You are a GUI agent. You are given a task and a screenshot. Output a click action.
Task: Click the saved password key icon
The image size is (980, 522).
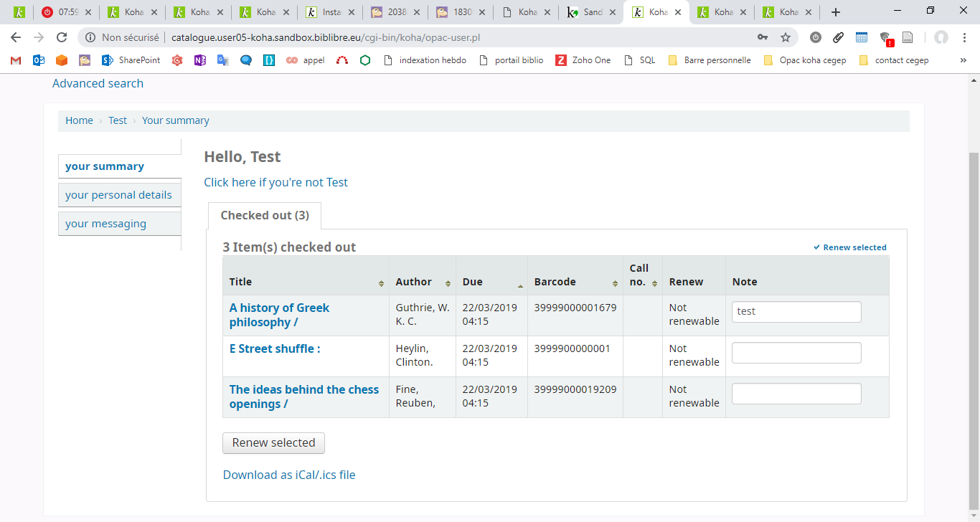click(x=762, y=37)
